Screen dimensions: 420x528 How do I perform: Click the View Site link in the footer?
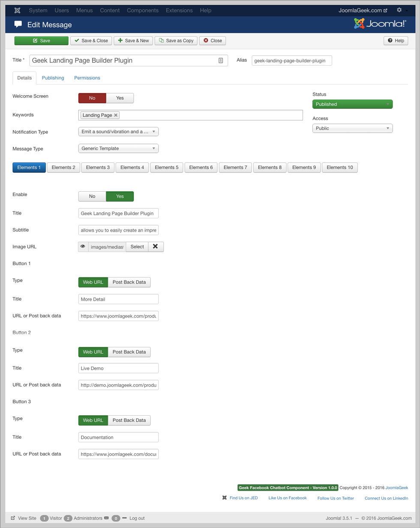[x=24, y=518]
